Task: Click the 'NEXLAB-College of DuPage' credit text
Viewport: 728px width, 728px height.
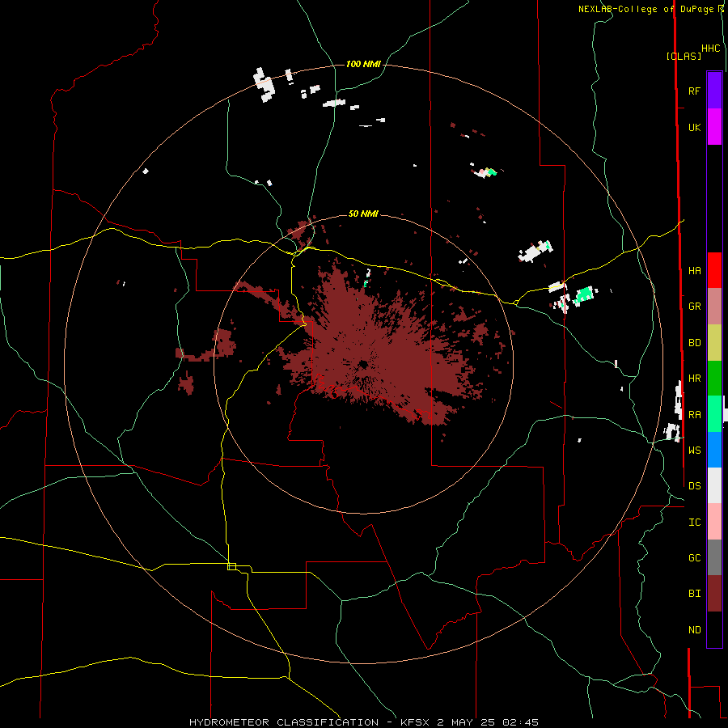Action: tap(645, 9)
